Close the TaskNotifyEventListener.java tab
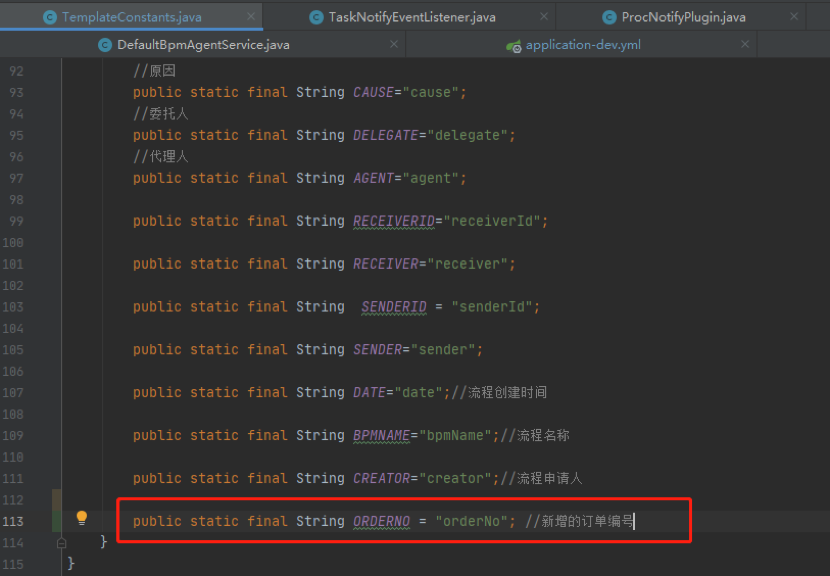830x576 pixels. [x=544, y=16]
